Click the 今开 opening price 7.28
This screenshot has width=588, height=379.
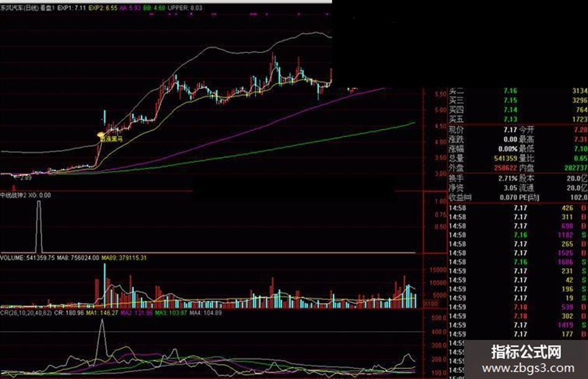pyautogui.click(x=581, y=130)
